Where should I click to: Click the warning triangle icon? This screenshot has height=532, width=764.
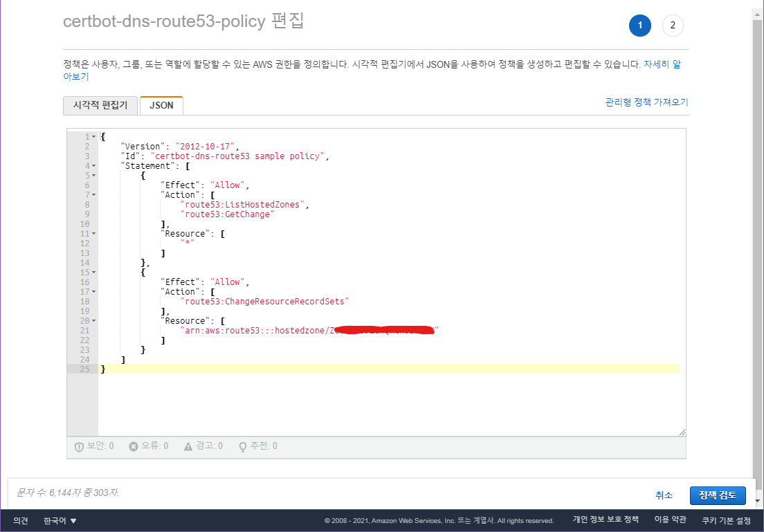(188, 446)
